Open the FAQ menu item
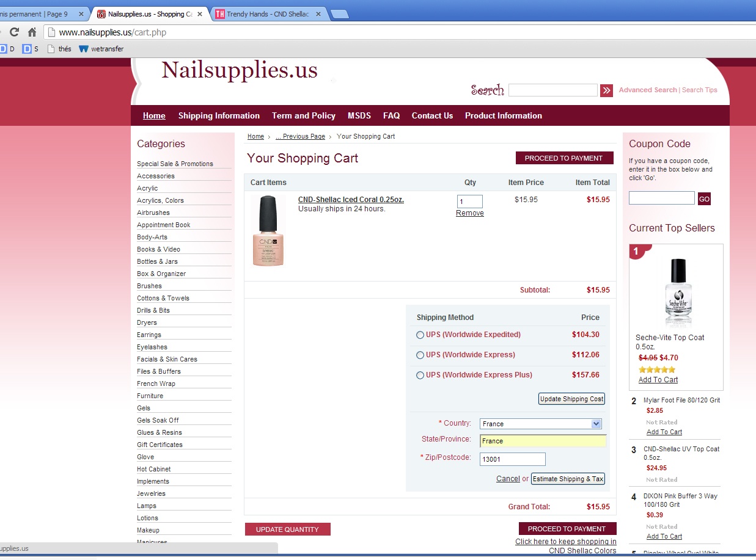756x560 pixels. pyautogui.click(x=391, y=115)
